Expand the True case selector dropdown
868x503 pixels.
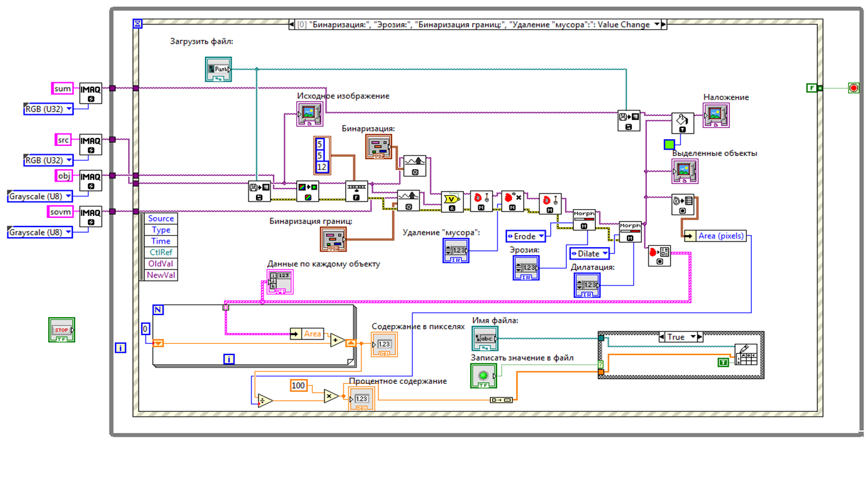coord(693,337)
